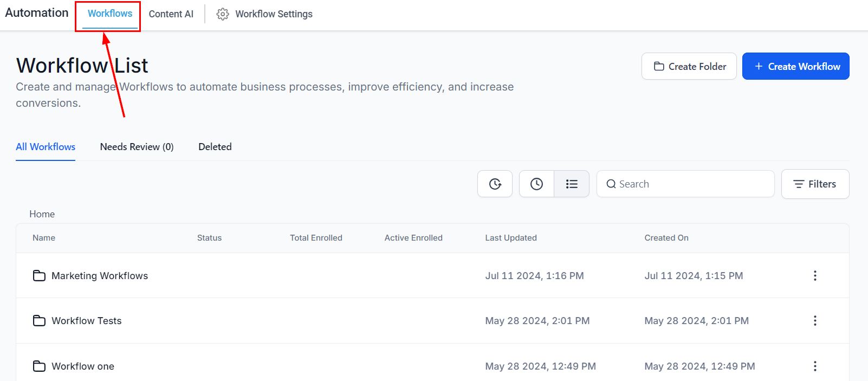Switch to the list view icon
This screenshot has height=381, width=868.
(x=572, y=184)
